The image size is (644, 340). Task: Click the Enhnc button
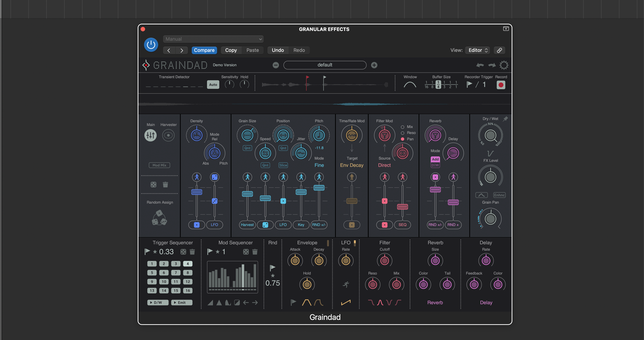point(499,195)
